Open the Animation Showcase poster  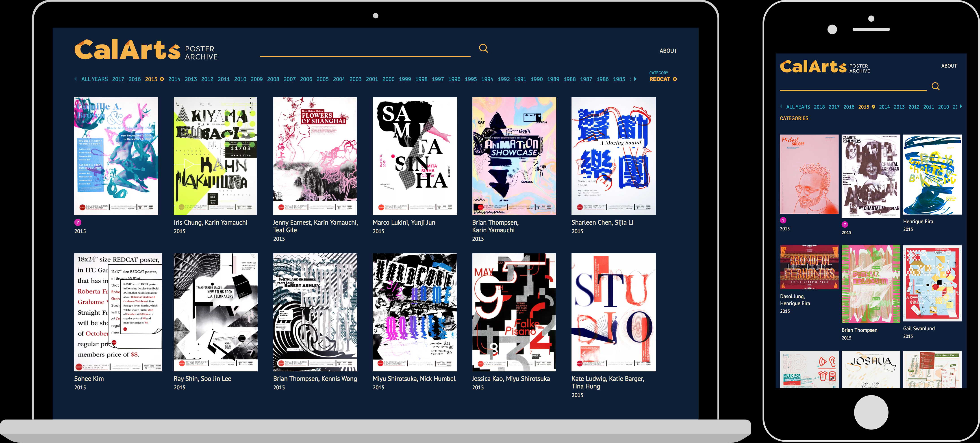pyautogui.click(x=514, y=156)
